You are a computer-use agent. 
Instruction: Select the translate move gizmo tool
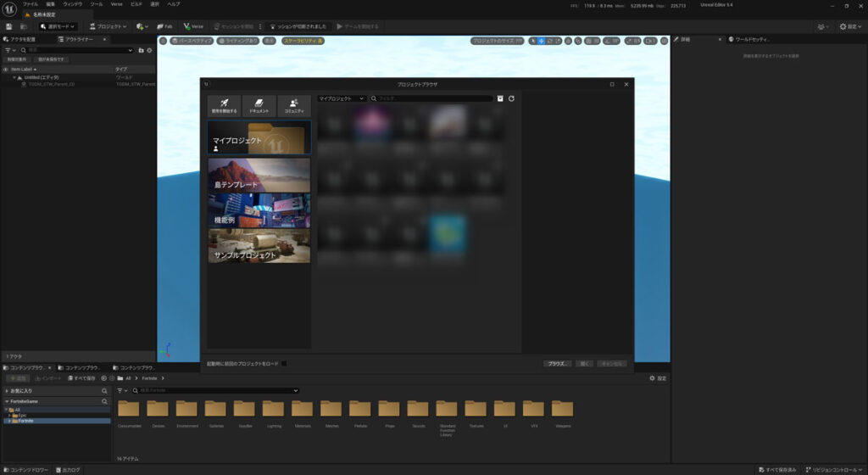542,41
